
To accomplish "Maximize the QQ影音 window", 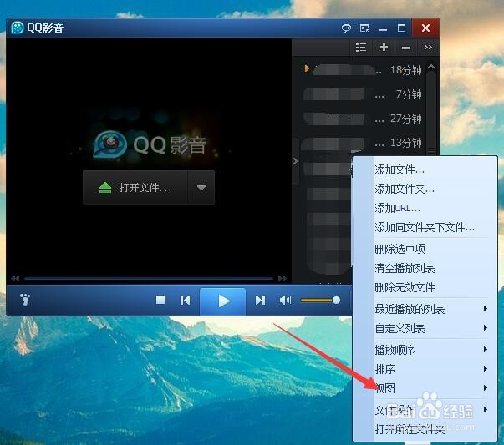I will [401, 28].
